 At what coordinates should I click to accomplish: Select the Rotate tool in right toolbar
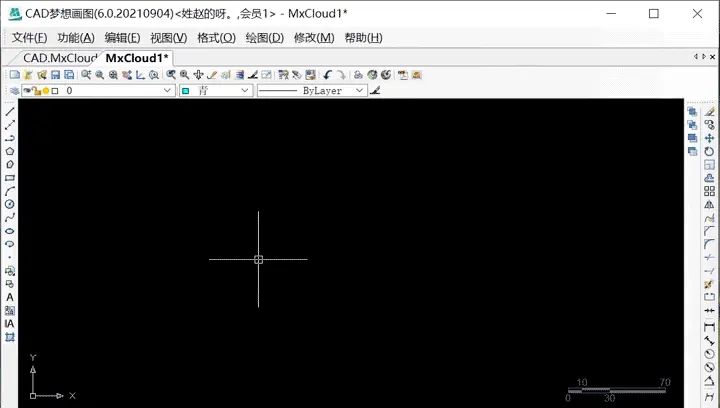pos(709,151)
